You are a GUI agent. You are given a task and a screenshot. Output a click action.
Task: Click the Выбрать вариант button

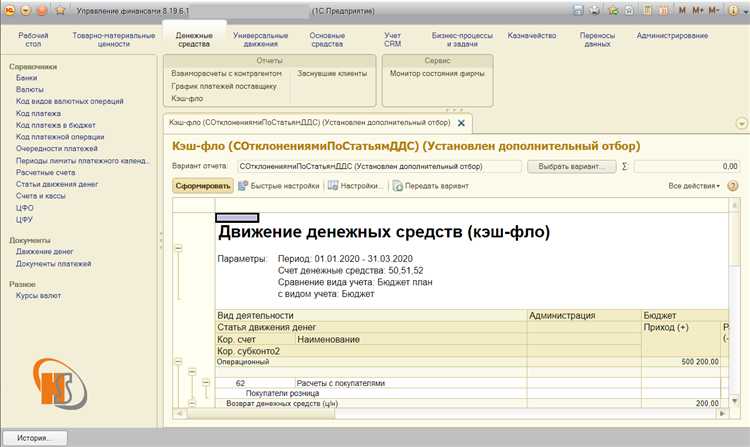point(572,166)
